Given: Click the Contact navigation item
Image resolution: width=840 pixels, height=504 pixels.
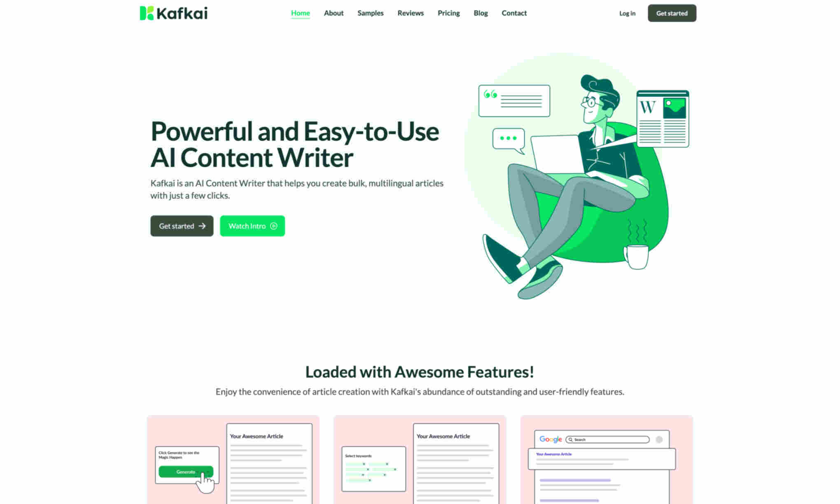Looking at the screenshot, I should [513, 13].
